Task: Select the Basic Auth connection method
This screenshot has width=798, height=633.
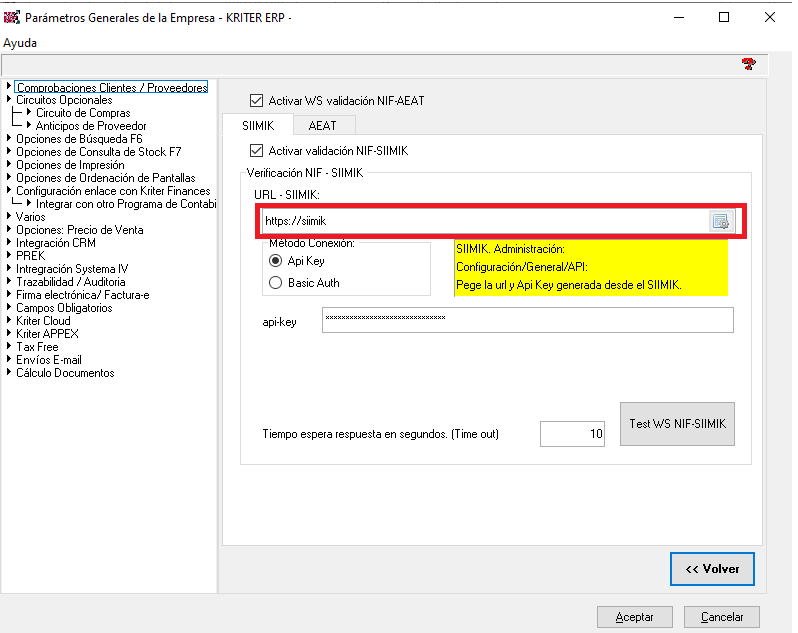Action: click(x=276, y=283)
